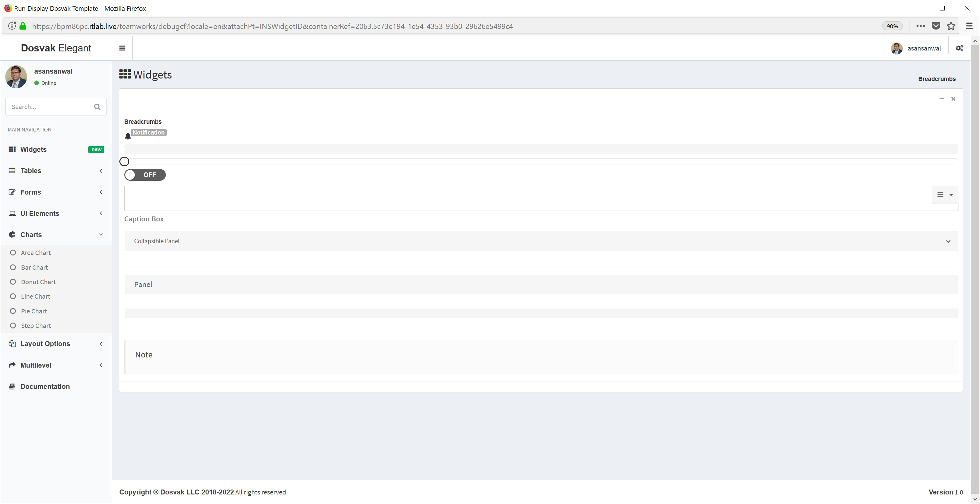Image resolution: width=980 pixels, height=504 pixels.
Task: Expand Layout Options menu chevron
Action: coord(101,344)
